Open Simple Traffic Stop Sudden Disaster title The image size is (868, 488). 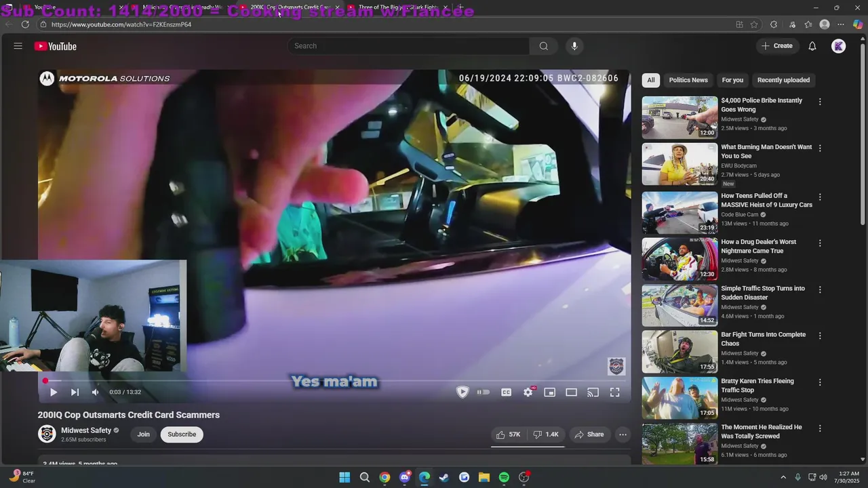pos(763,293)
